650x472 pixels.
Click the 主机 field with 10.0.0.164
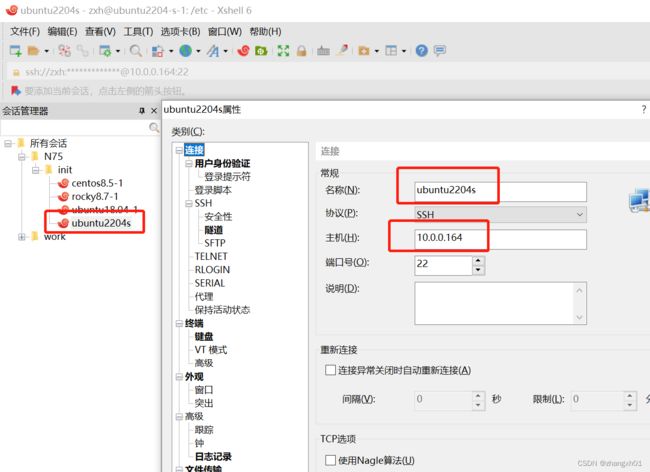(x=500, y=239)
